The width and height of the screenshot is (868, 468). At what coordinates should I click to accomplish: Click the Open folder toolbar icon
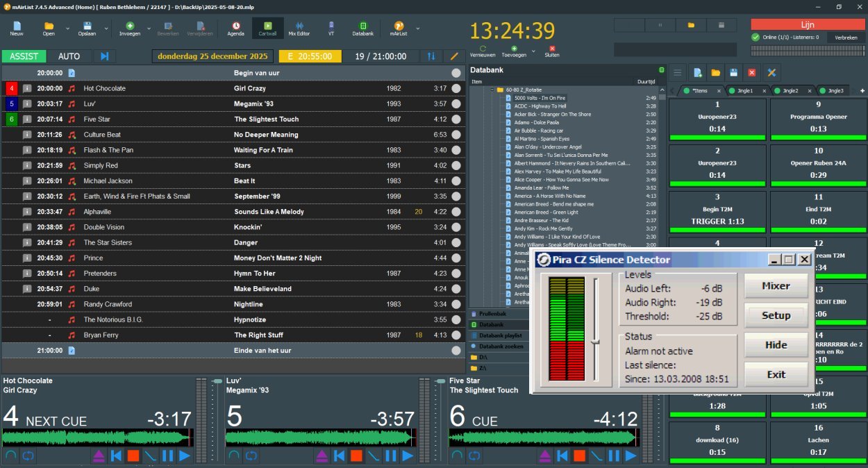pyautogui.click(x=49, y=28)
